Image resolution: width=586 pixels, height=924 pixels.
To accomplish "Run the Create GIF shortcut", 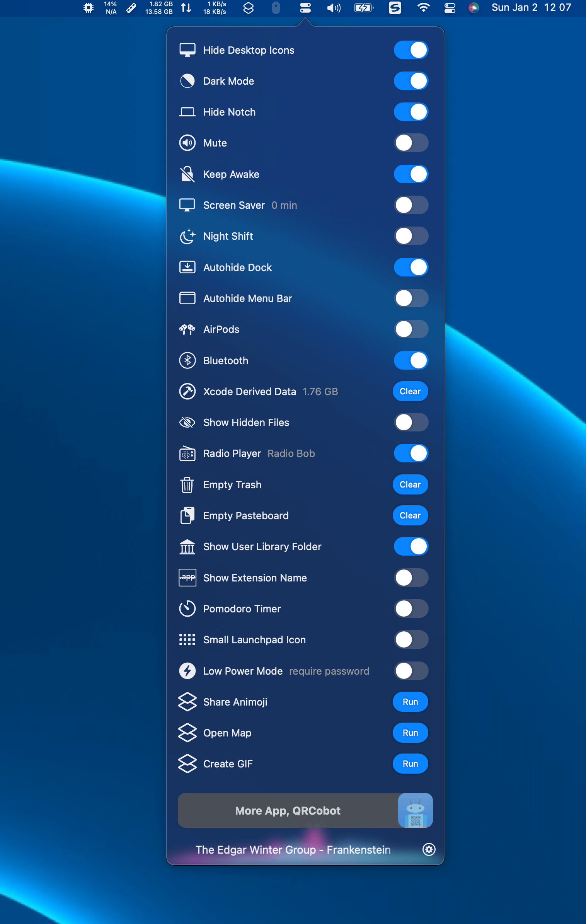I will tap(411, 764).
